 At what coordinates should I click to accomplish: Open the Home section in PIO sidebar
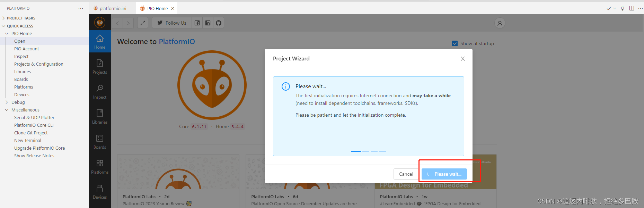100,42
